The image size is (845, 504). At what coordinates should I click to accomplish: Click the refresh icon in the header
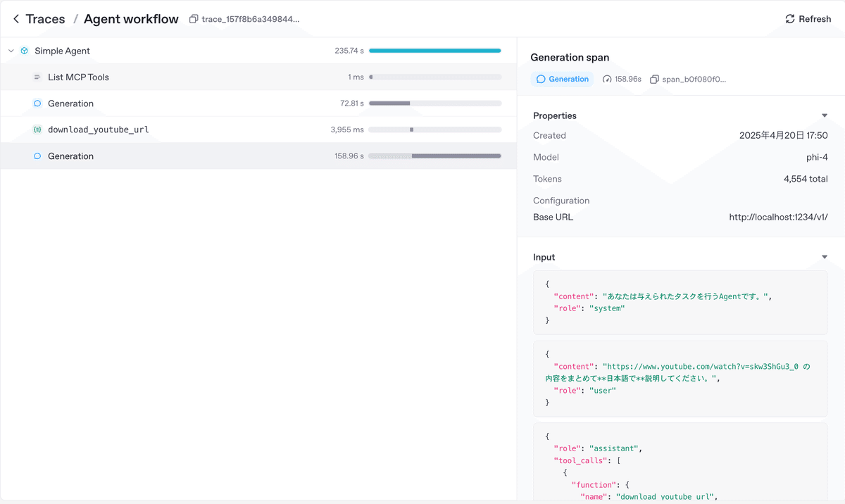point(789,19)
